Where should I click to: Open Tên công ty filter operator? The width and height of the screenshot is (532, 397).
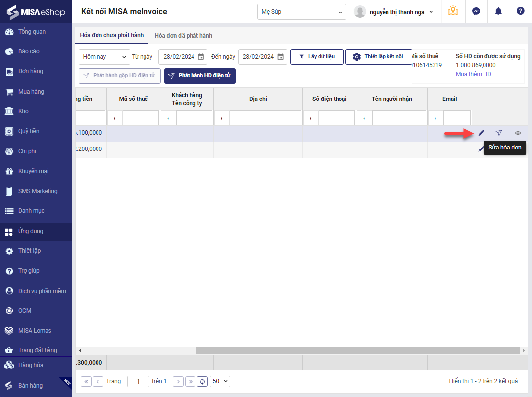click(168, 119)
